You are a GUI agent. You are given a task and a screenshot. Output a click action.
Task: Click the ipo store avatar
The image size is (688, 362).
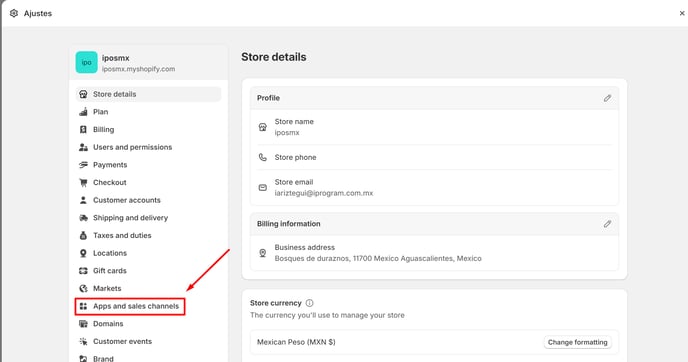pos(86,62)
